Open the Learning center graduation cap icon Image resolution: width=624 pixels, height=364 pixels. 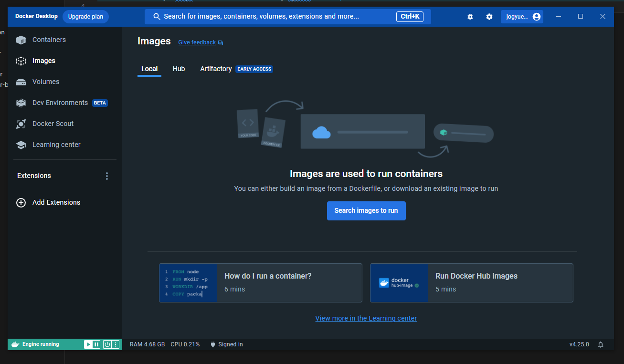tap(21, 145)
